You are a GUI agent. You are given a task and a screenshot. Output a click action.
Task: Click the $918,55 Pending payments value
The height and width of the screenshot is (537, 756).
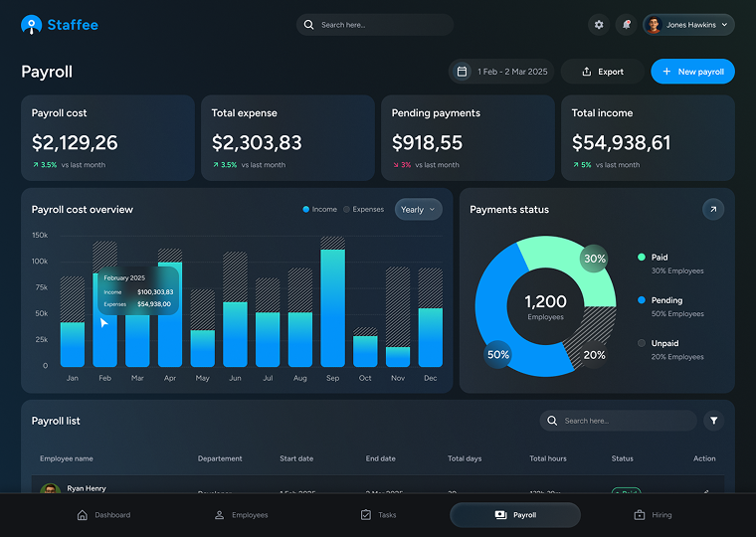(x=427, y=142)
